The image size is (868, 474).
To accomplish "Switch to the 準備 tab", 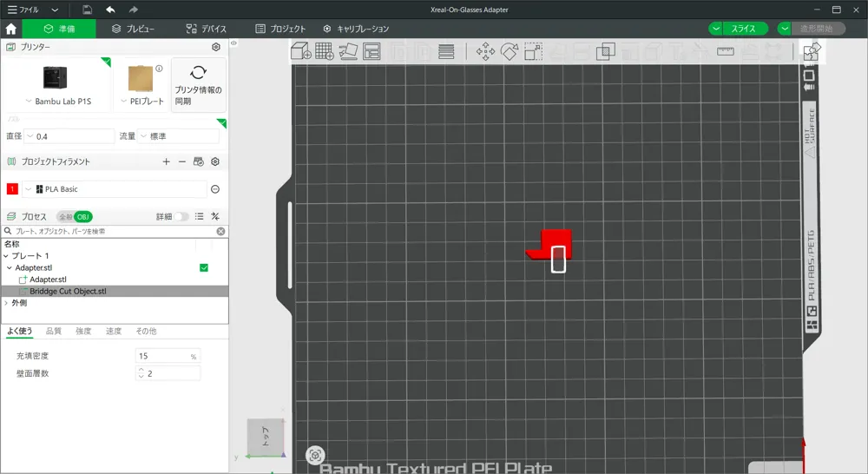I will pyautogui.click(x=59, y=29).
